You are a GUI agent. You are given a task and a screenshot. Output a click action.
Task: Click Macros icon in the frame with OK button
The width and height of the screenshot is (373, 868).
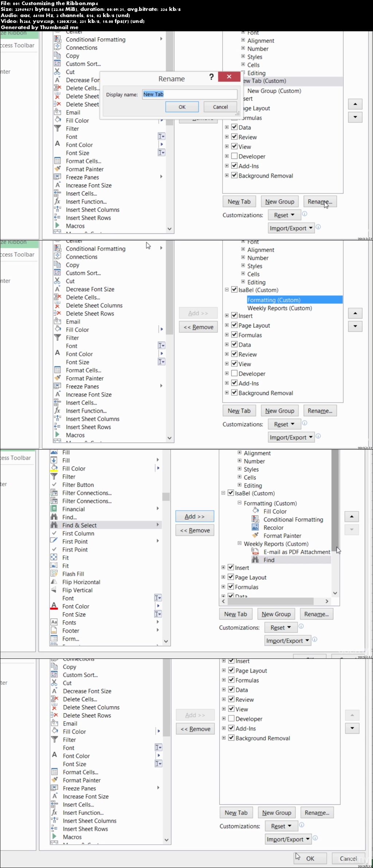click(x=54, y=836)
